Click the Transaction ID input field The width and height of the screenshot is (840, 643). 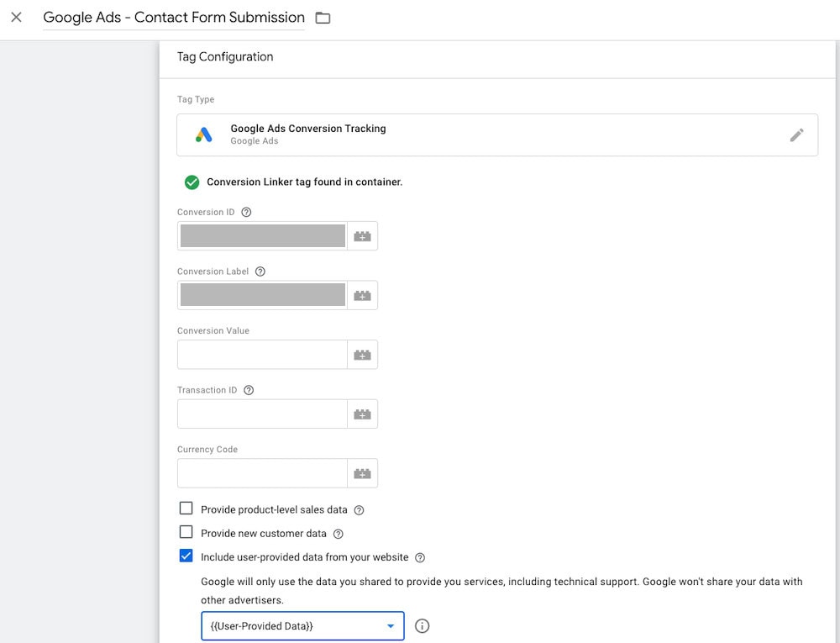(x=262, y=414)
